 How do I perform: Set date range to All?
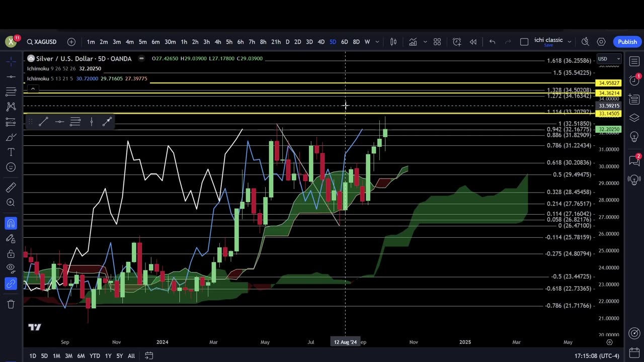tap(131, 356)
